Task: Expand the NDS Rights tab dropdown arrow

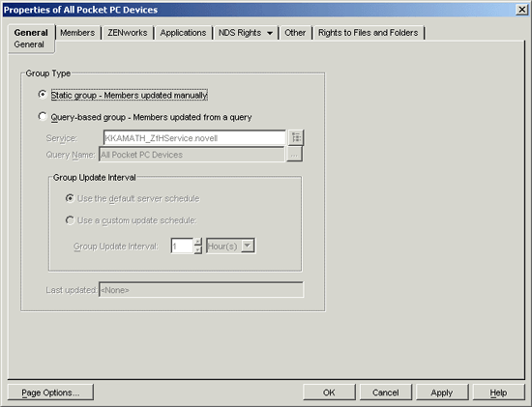Action: [x=270, y=33]
